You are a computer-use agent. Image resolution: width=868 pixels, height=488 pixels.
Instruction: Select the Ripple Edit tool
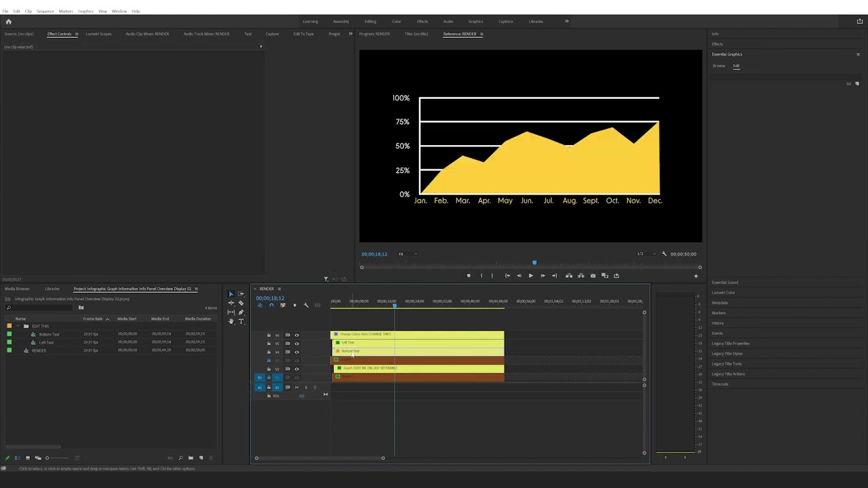click(x=231, y=303)
